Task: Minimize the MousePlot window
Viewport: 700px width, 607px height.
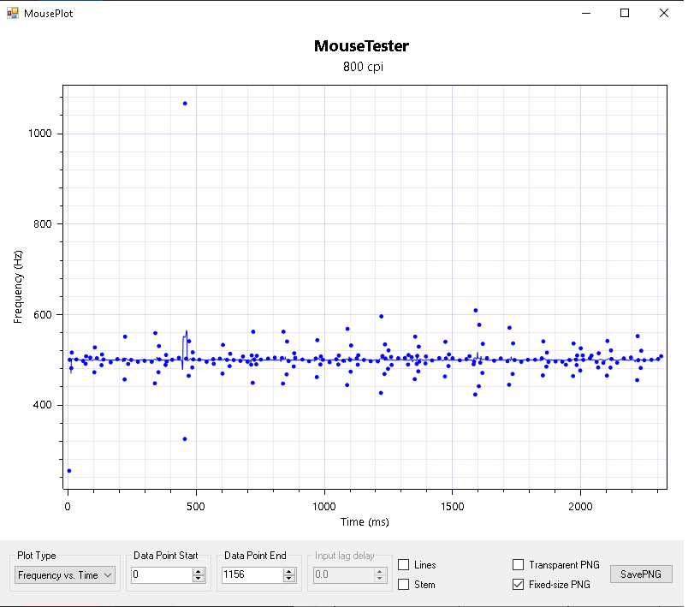Action: click(x=586, y=14)
